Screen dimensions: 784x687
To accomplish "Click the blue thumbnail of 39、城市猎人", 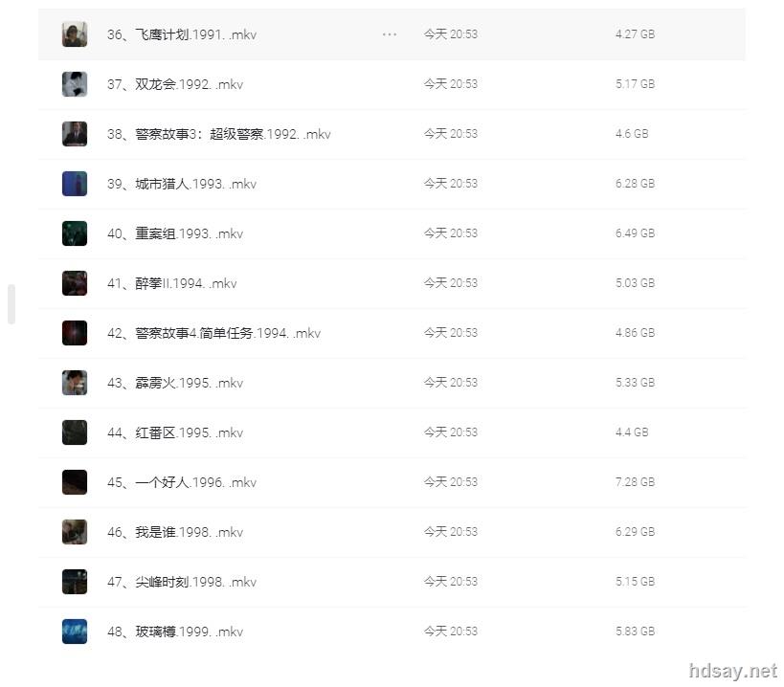I will click(75, 184).
